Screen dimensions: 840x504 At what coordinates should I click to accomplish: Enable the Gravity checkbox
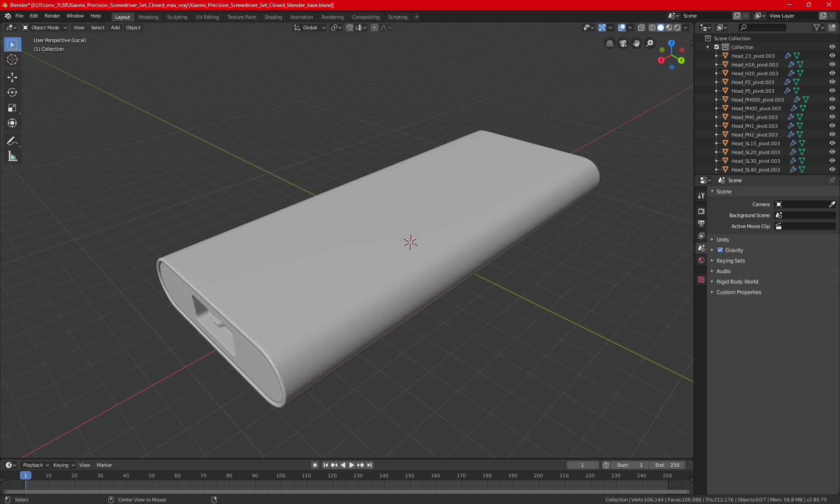tap(720, 250)
